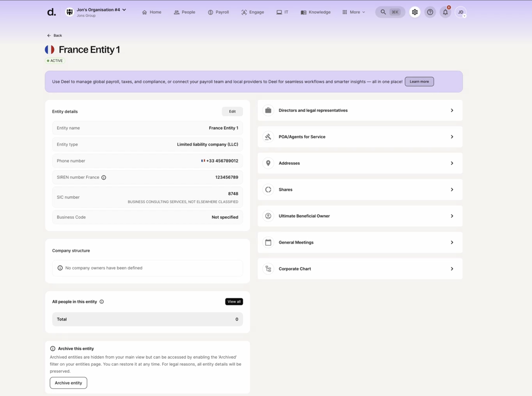Expand the Addresses section

pos(359,163)
